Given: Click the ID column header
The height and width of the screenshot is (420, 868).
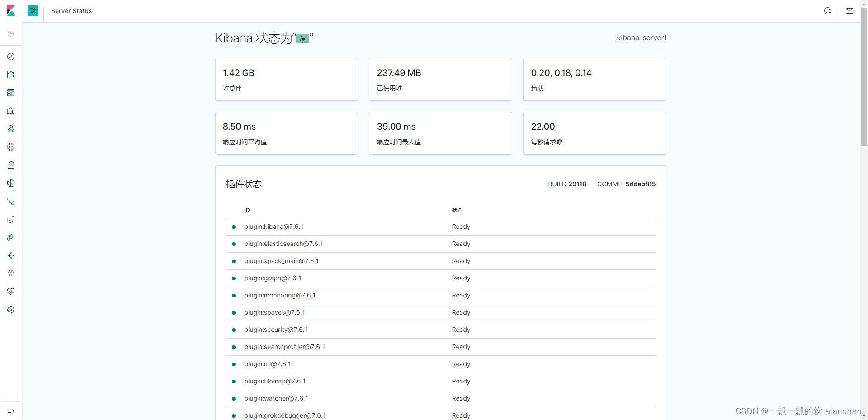Looking at the screenshot, I should 247,210.
